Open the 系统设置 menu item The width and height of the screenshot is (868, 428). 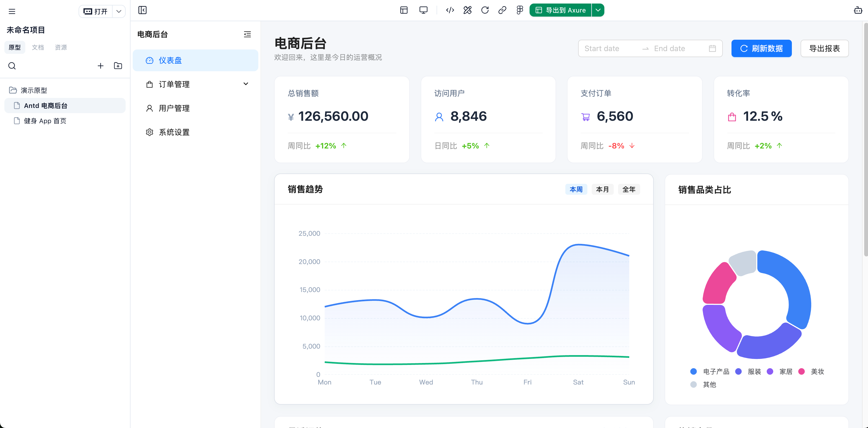[x=196, y=132]
